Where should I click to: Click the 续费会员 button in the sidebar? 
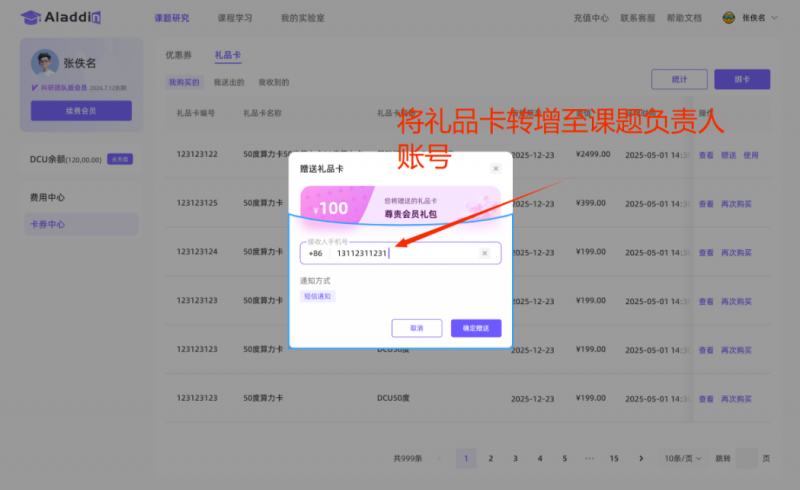81,111
